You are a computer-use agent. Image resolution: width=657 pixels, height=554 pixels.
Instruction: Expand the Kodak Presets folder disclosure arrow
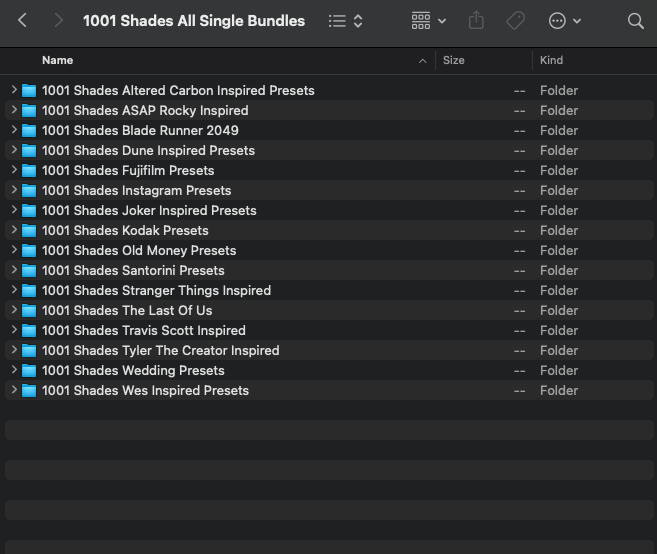tap(14, 230)
